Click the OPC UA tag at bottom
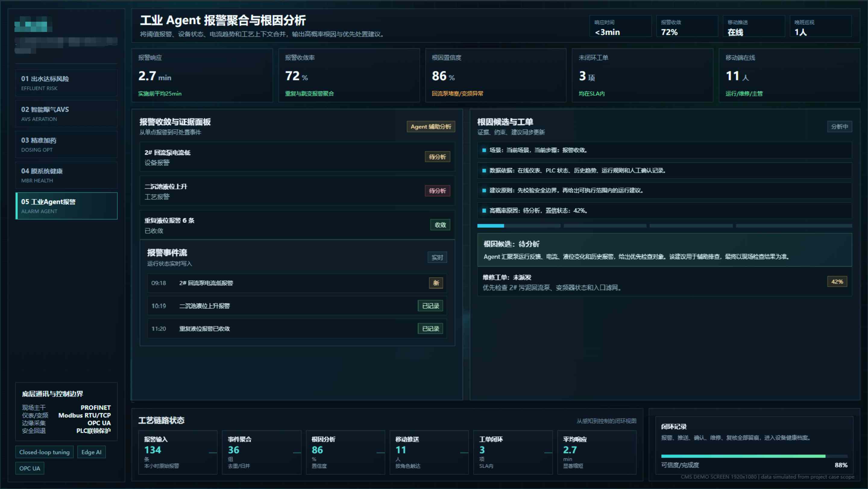Image resolution: width=868 pixels, height=489 pixels. [30, 468]
